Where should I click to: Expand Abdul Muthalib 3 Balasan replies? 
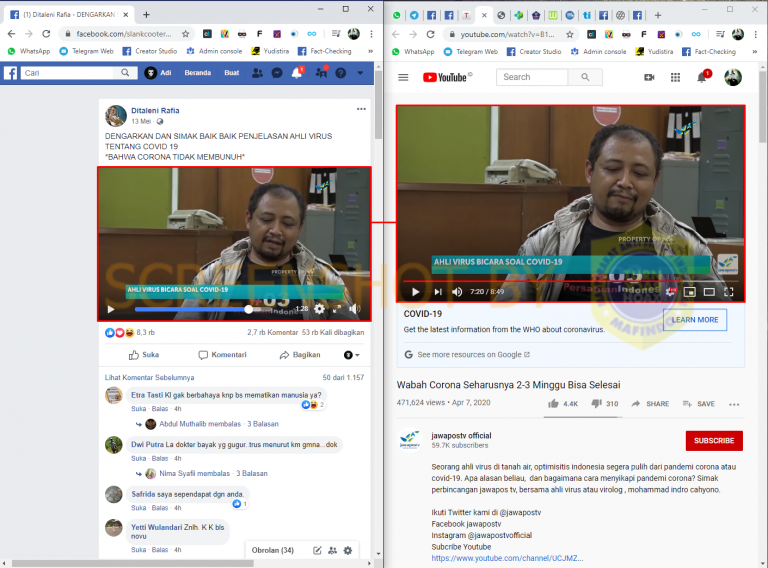[263, 424]
